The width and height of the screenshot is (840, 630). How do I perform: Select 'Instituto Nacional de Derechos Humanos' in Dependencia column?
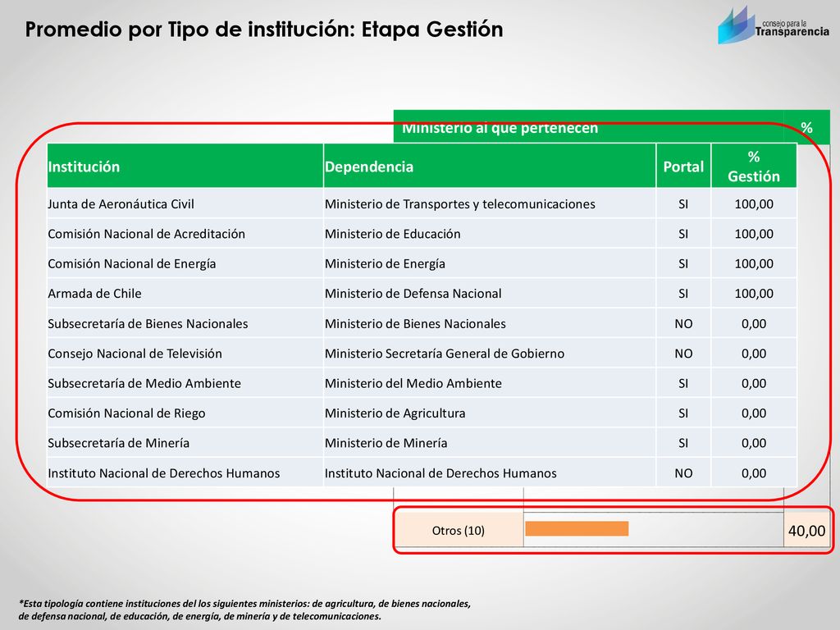[x=490, y=473]
